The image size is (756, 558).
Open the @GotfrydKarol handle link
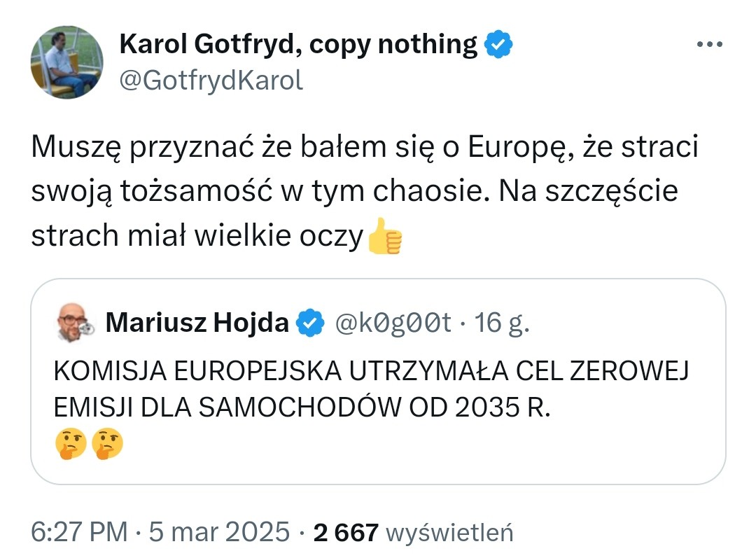pos(211,80)
